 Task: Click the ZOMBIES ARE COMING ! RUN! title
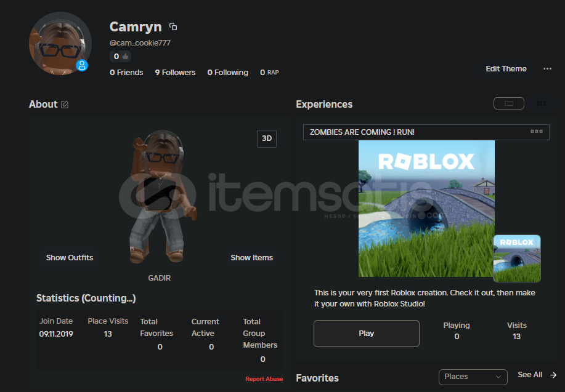coord(362,132)
